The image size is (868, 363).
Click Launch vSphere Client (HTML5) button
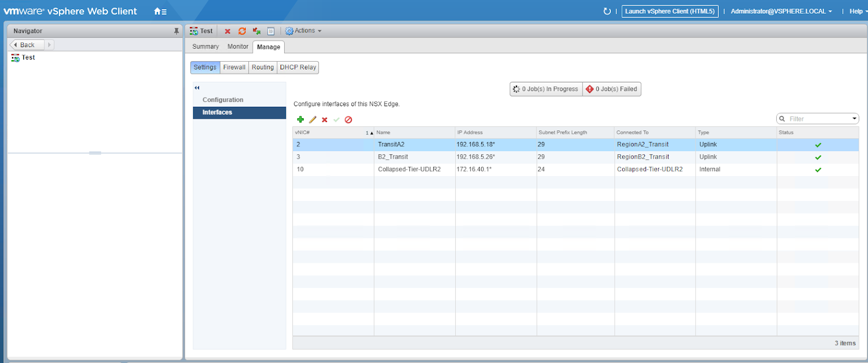670,11
